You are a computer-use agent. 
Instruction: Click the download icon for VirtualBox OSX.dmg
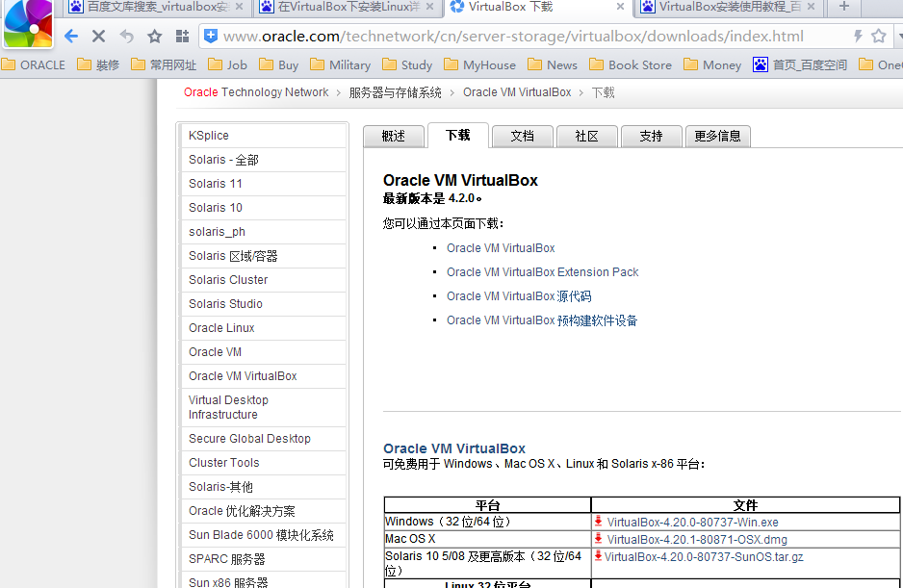tap(599, 539)
